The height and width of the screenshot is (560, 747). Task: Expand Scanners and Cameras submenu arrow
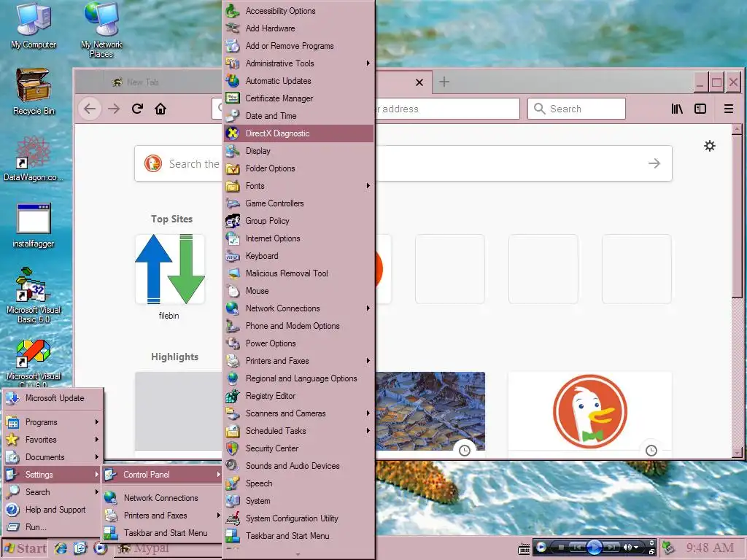pos(368,413)
